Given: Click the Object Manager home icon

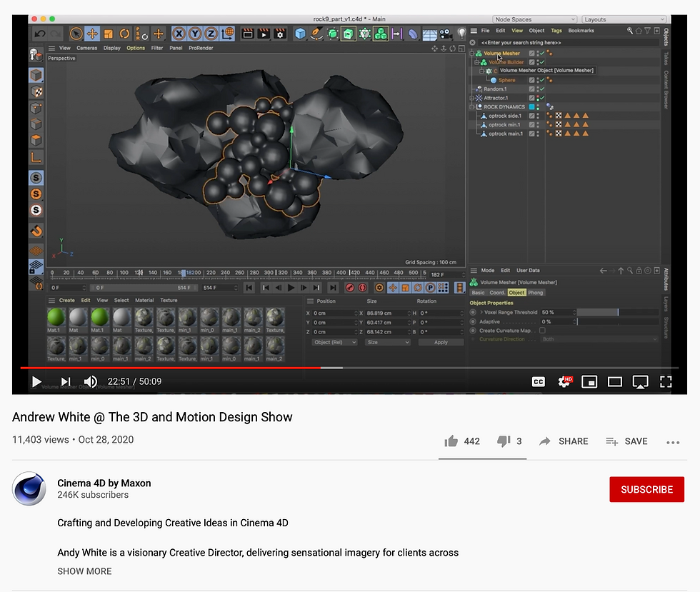Looking at the screenshot, I should (x=639, y=31).
